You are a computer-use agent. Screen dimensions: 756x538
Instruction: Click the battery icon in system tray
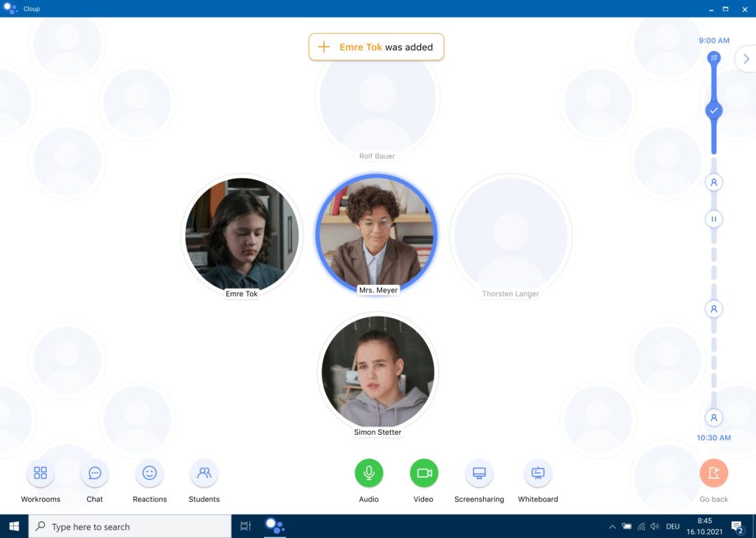pyautogui.click(x=626, y=526)
